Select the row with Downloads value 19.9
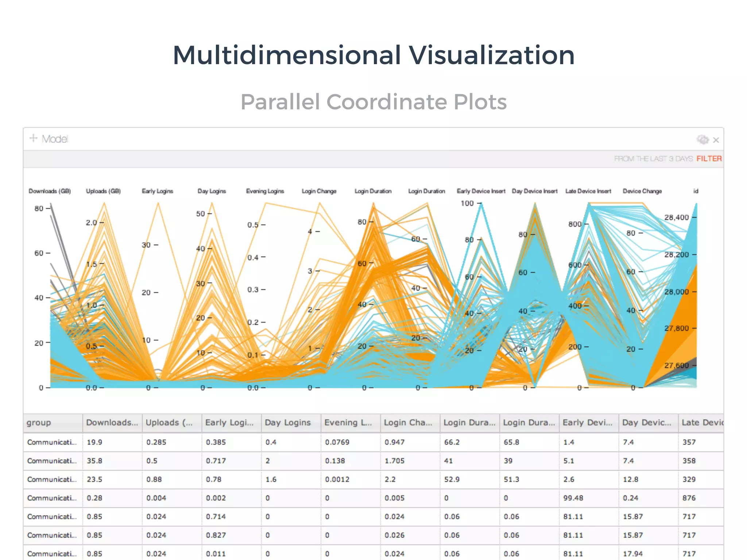The image size is (747, 560). (94, 442)
